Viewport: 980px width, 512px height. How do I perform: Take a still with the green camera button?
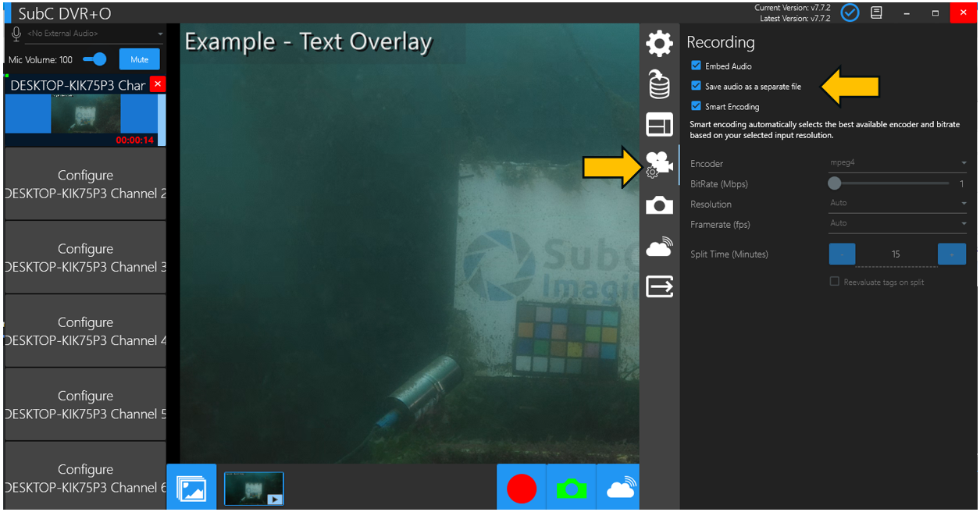coord(572,489)
